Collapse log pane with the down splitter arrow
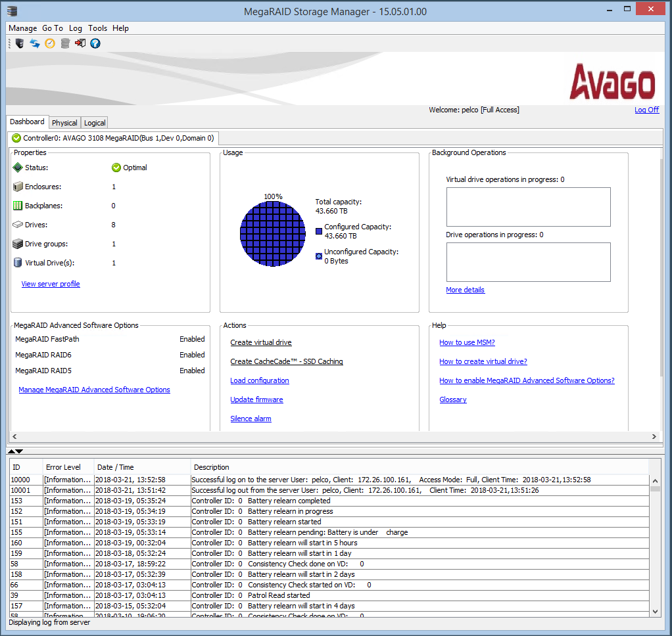Viewport: 672px width, 636px height. (20, 451)
